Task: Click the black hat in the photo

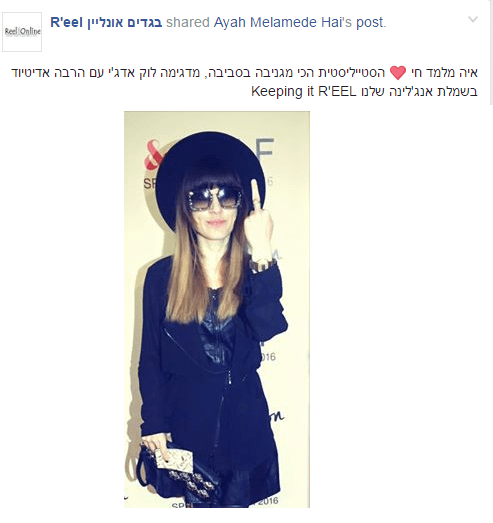Action: pyautogui.click(x=211, y=173)
